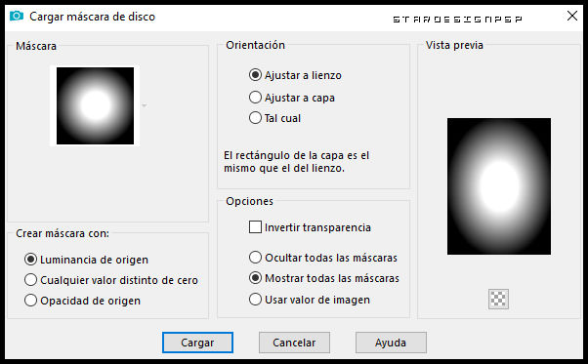Select Luminancia de origen option
The height and width of the screenshot is (364, 588).
click(86, 260)
